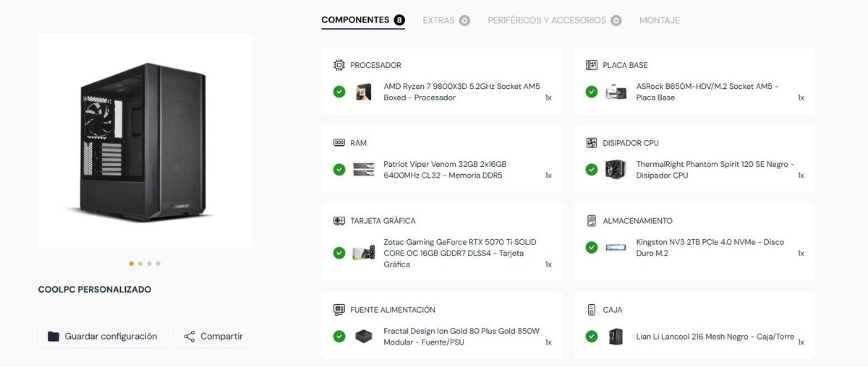
Task: Open the Periféricos y Accesorios tab
Action: pyautogui.click(x=555, y=20)
